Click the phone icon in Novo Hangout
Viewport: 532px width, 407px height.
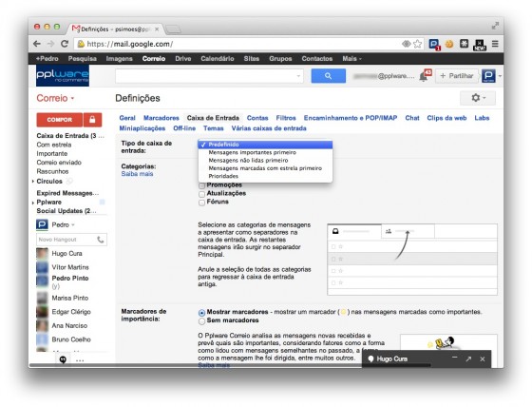tap(101, 240)
